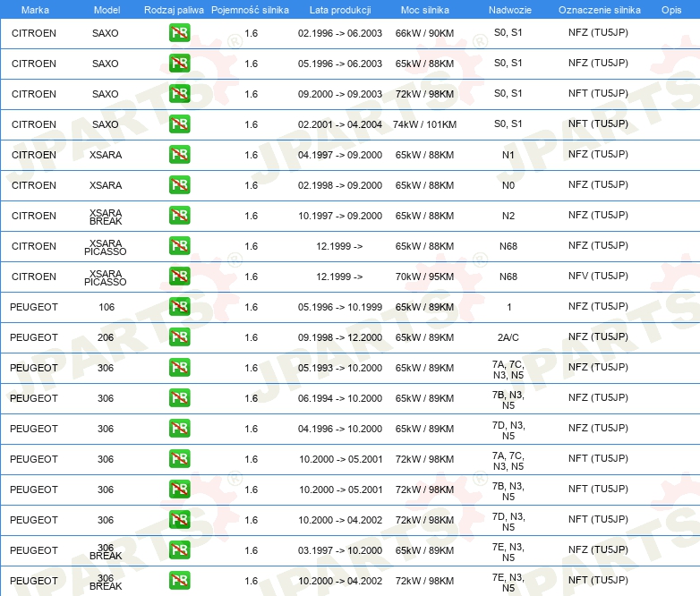Click the Nadwozie column header

point(510,10)
